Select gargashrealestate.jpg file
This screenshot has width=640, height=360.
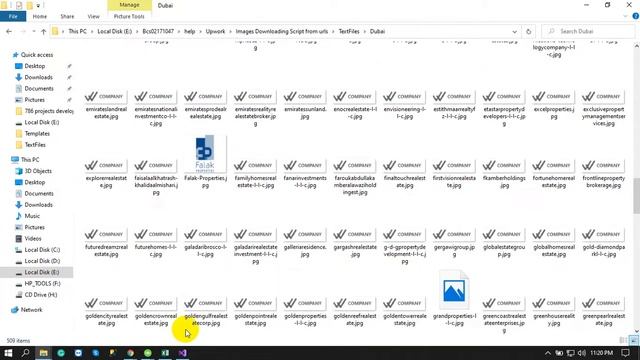(355, 243)
